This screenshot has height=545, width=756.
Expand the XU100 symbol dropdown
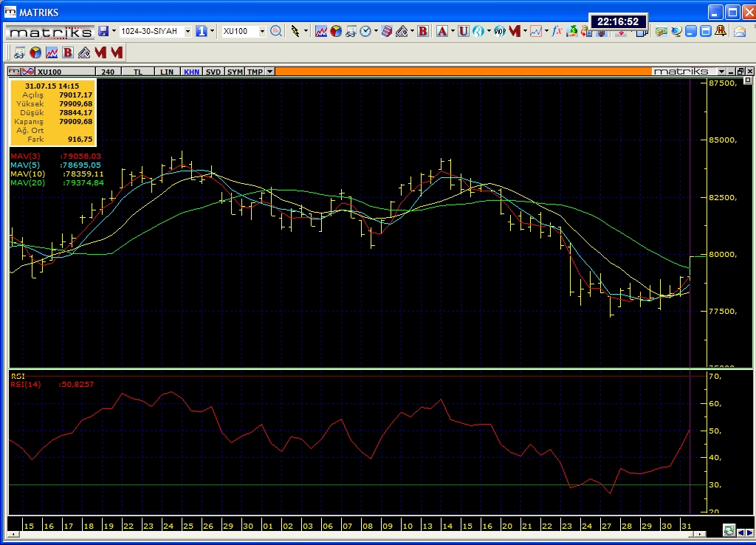point(262,31)
